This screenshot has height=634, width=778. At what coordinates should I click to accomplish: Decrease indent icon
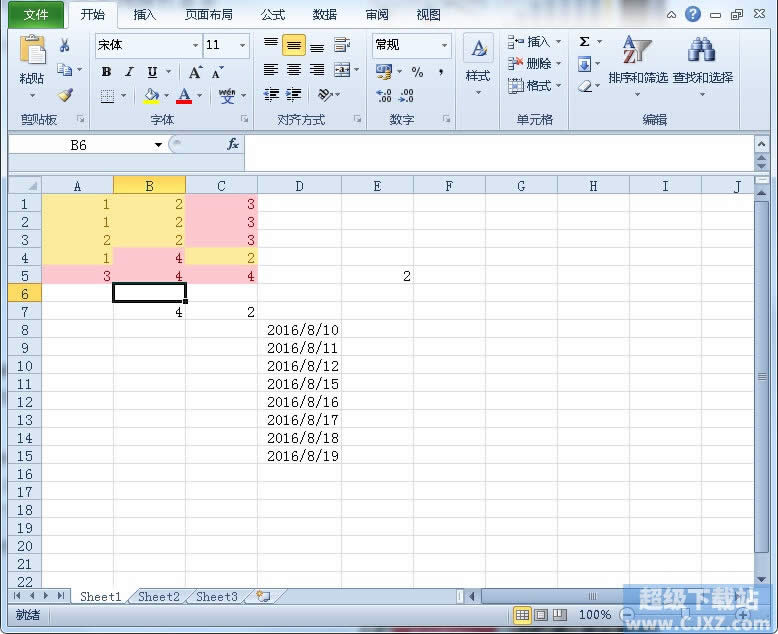coord(271,94)
